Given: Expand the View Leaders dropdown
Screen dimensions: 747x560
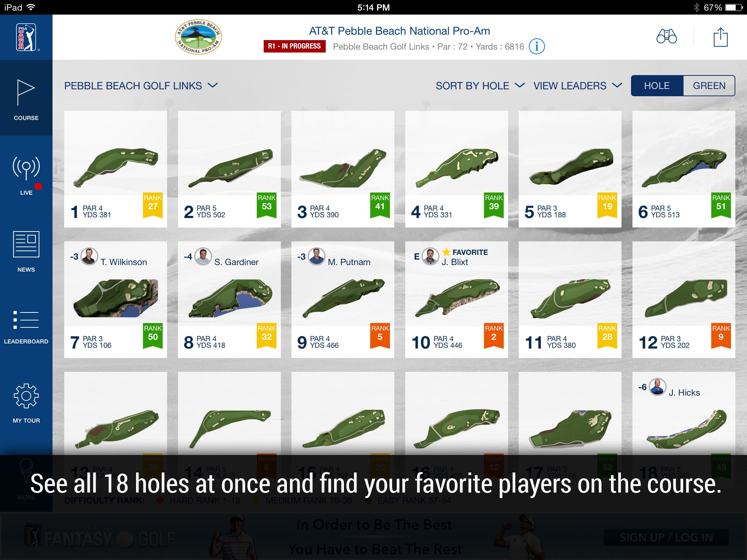Looking at the screenshot, I should tap(578, 85).
